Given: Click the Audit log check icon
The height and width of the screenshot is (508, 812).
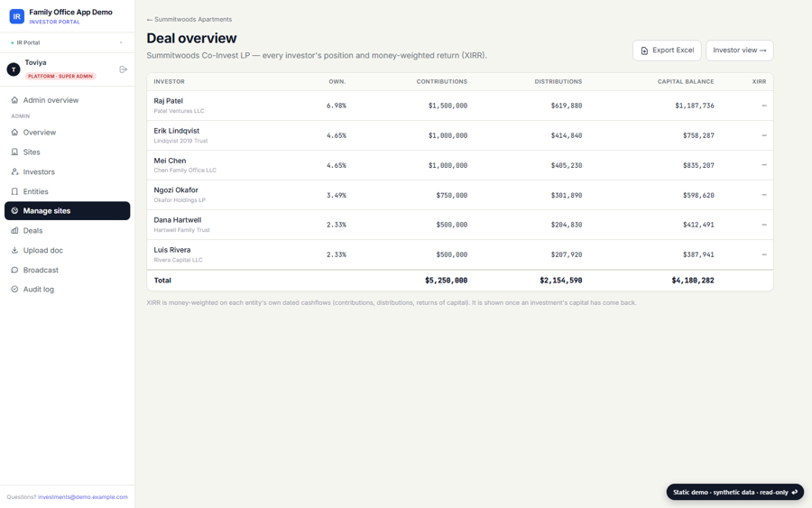Looking at the screenshot, I should point(14,289).
